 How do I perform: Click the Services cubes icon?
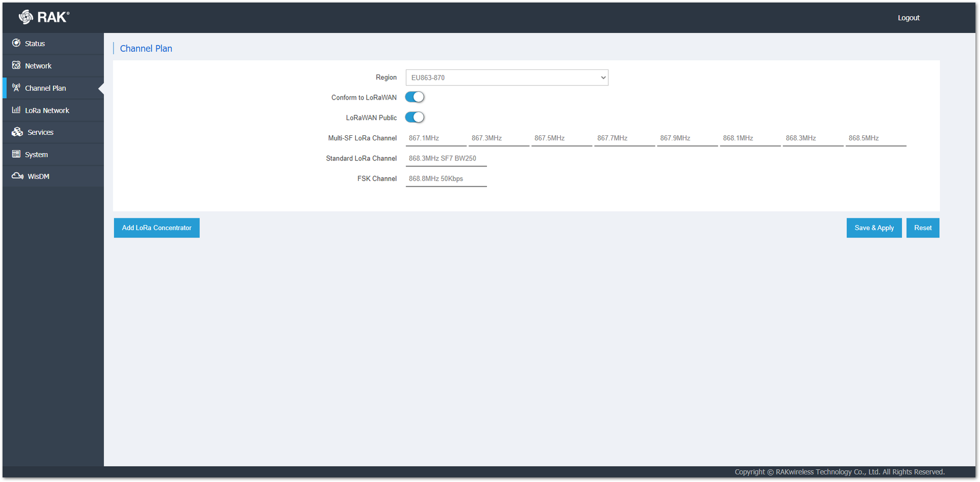point(17,132)
